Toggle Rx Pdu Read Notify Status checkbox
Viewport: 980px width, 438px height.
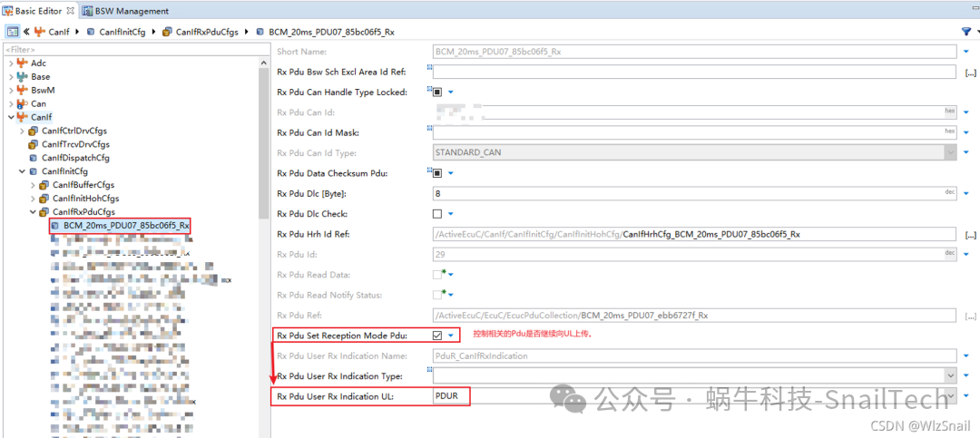point(437,295)
